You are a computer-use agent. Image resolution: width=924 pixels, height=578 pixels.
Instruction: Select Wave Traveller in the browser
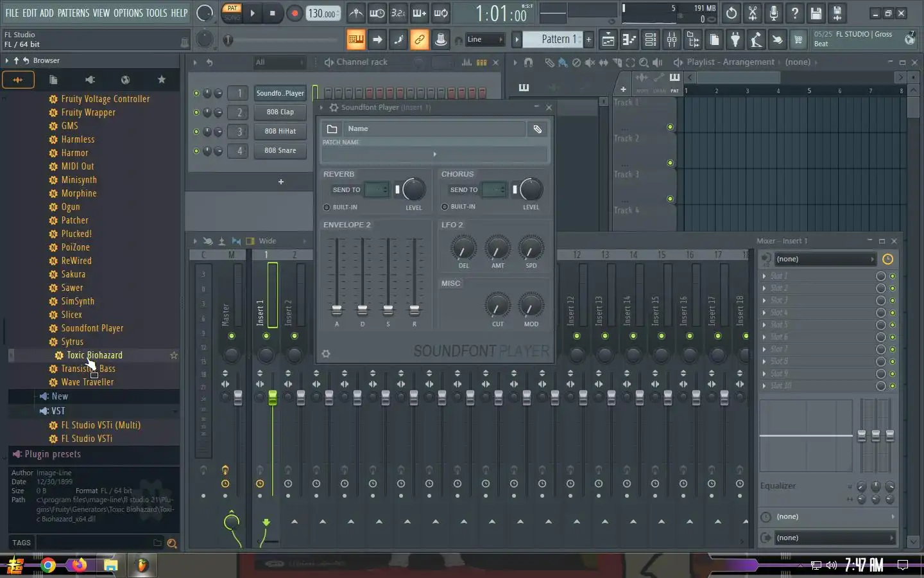click(87, 382)
